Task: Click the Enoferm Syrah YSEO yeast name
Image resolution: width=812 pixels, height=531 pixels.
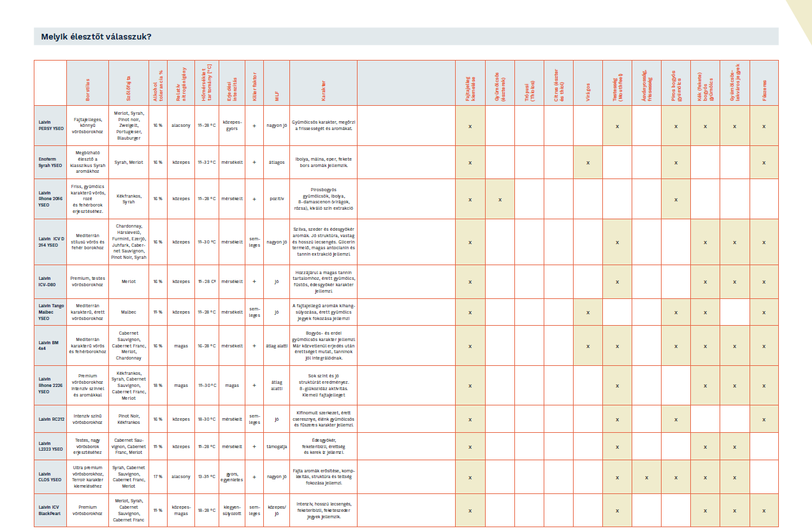Action: tap(50, 163)
